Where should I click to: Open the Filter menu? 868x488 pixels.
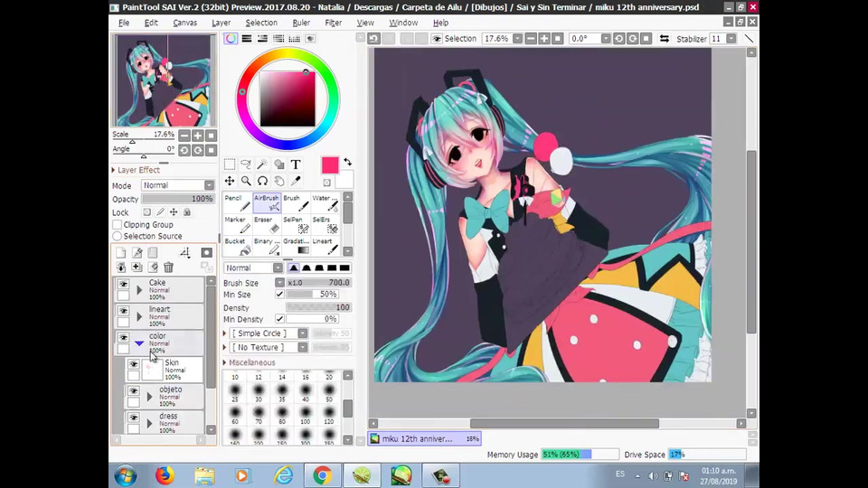click(x=334, y=23)
